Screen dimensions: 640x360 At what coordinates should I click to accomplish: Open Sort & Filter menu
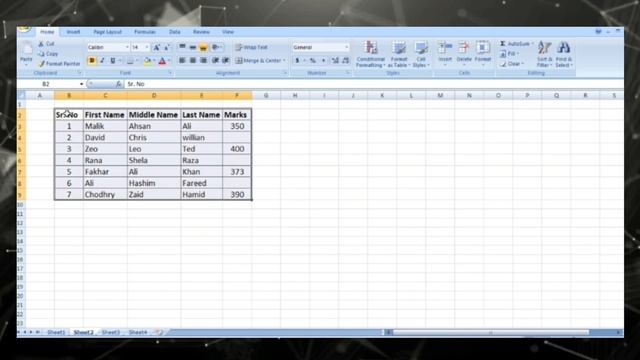(x=544, y=54)
